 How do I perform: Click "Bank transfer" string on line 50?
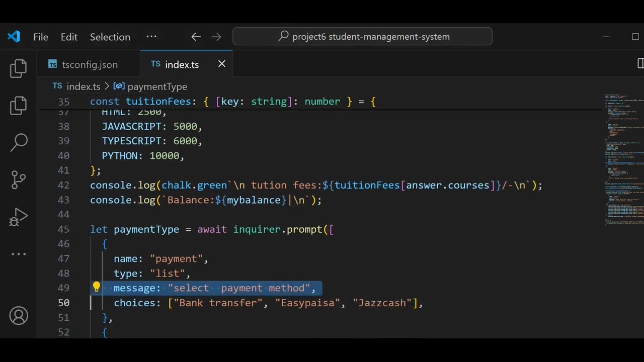tap(218, 303)
